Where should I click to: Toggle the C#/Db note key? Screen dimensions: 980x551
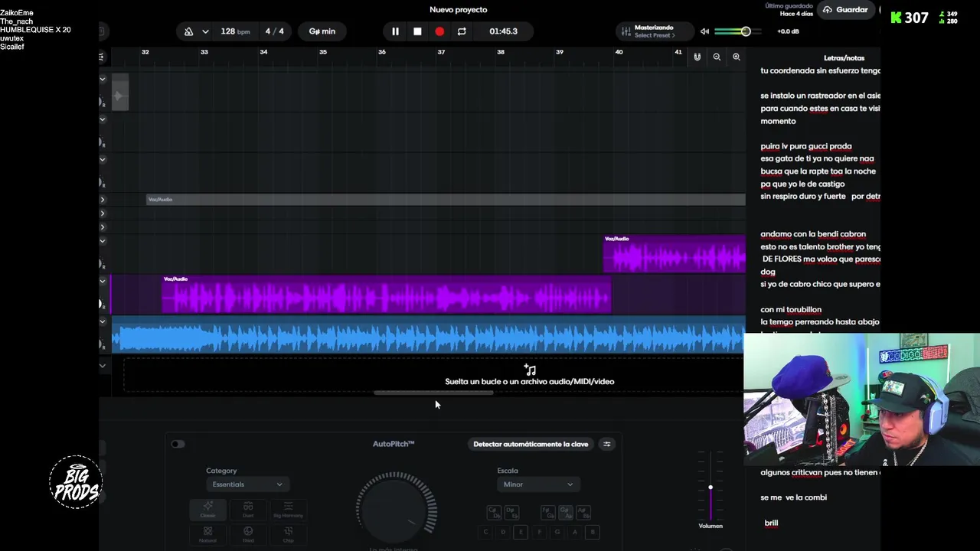(494, 512)
